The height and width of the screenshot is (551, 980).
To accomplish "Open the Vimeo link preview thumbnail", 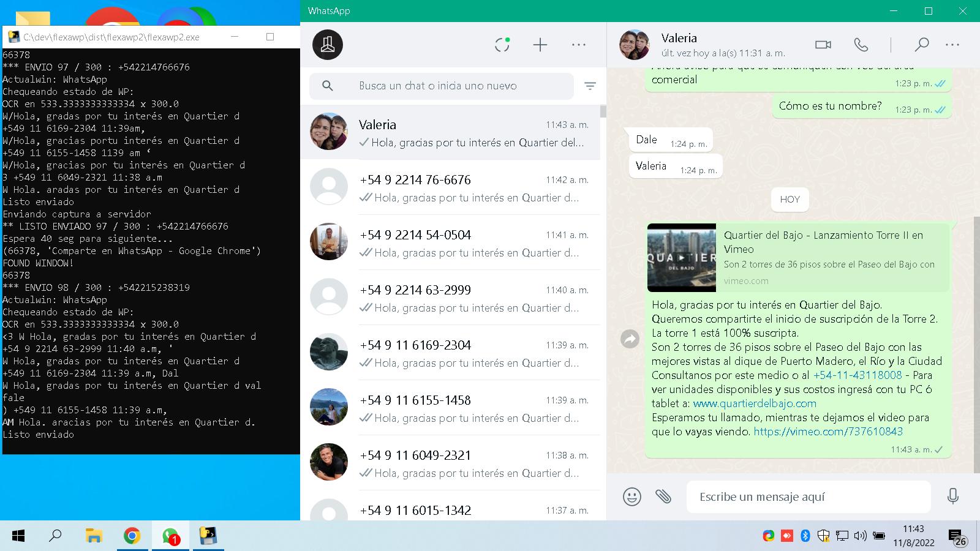I will (682, 258).
